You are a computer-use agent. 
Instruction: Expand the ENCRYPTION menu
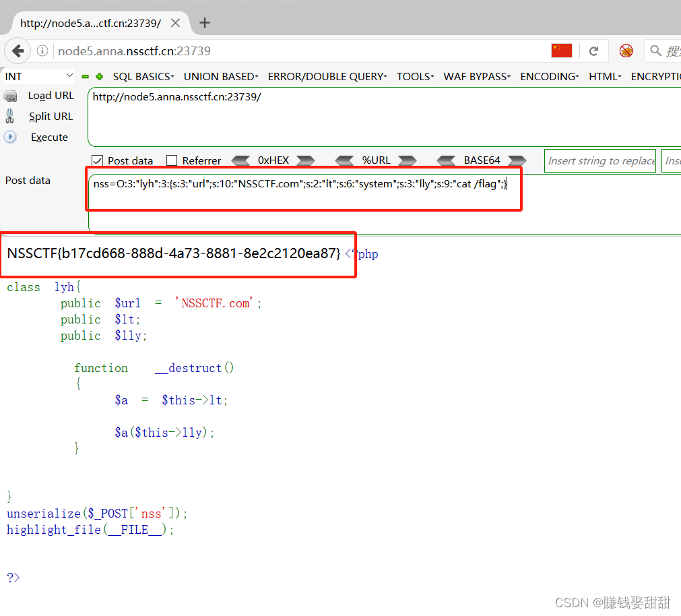tap(655, 76)
